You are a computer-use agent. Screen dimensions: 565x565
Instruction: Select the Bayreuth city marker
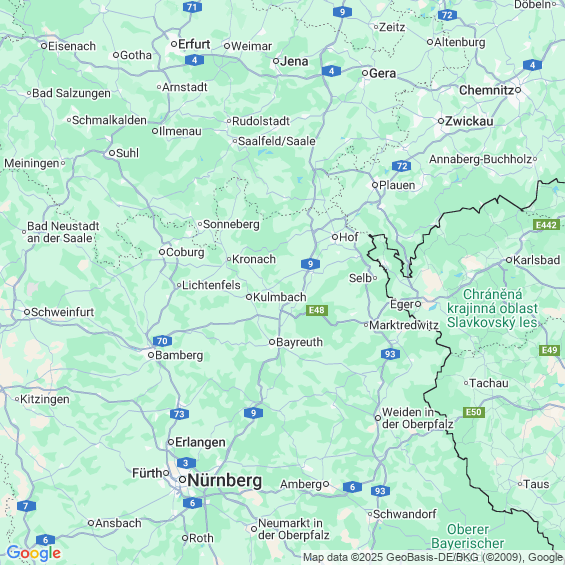coord(272,342)
